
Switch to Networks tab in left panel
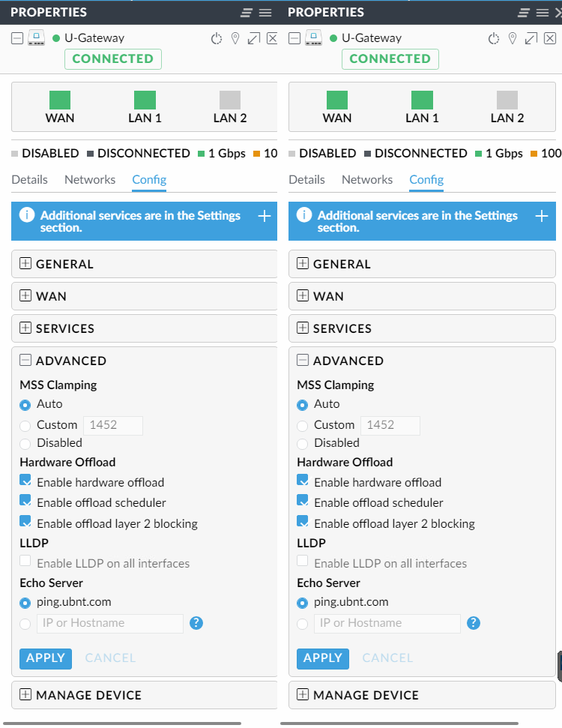point(90,180)
